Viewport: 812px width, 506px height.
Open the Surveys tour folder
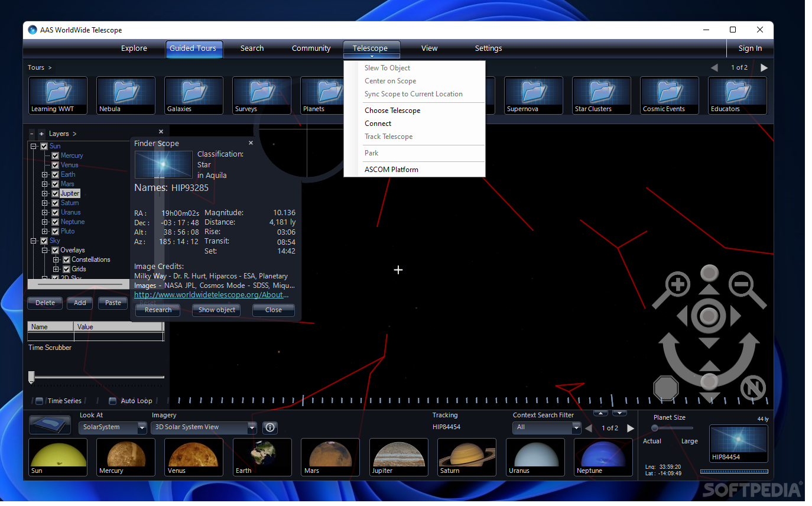tap(262, 95)
